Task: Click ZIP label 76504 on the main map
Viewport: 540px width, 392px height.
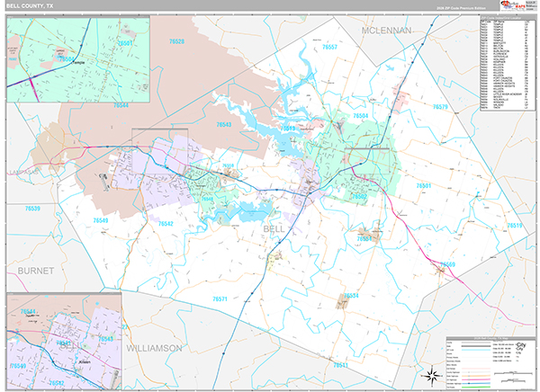Action: click(x=361, y=116)
